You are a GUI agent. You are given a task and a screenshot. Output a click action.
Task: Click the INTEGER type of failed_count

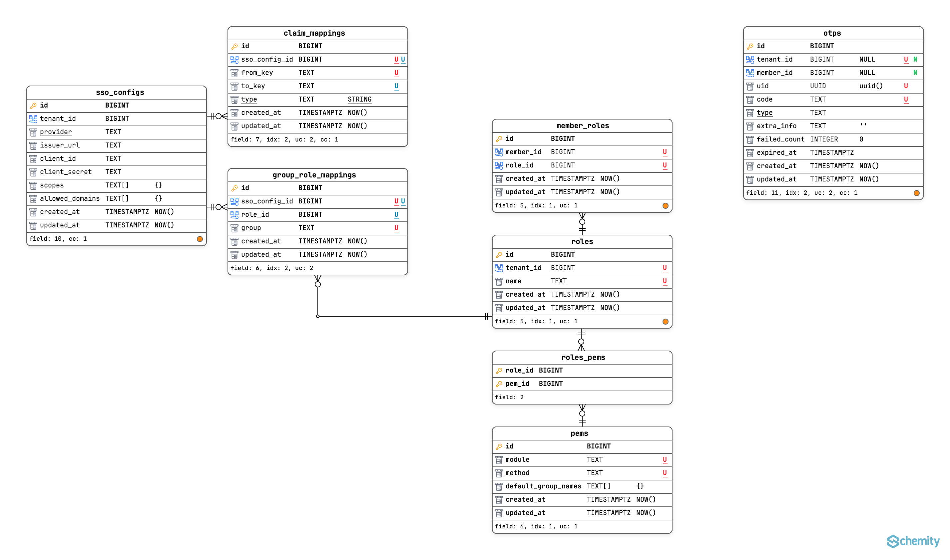pos(823,140)
